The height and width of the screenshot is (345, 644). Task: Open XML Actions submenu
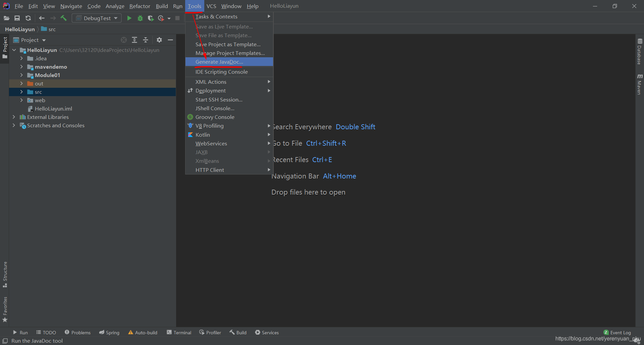[229, 82]
